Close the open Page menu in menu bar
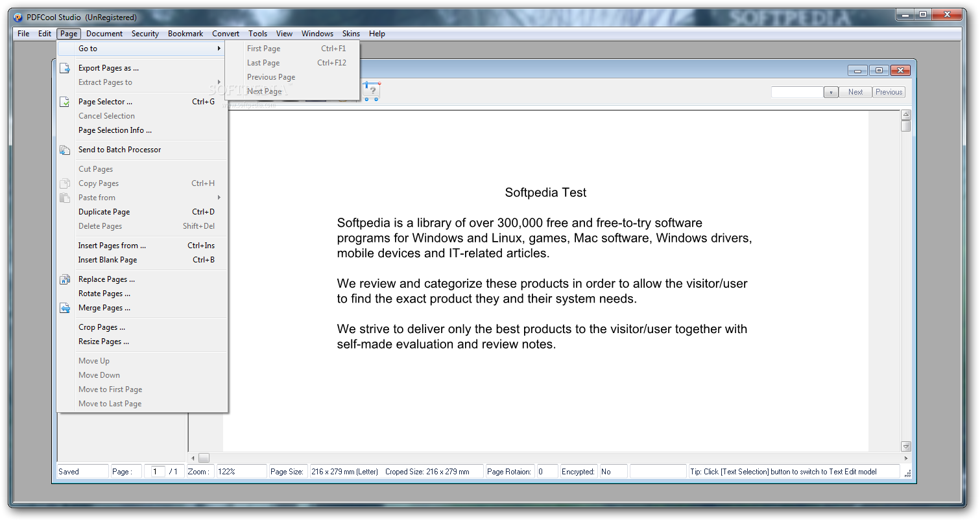 pyautogui.click(x=69, y=34)
